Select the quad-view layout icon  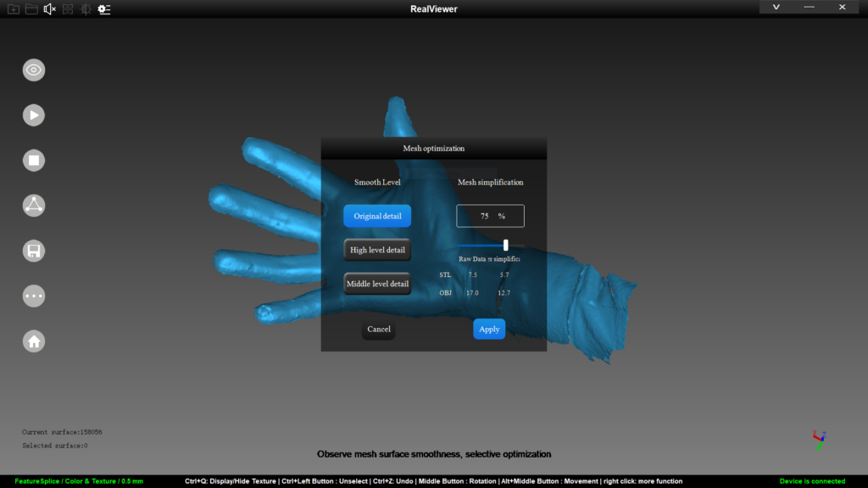67,8
